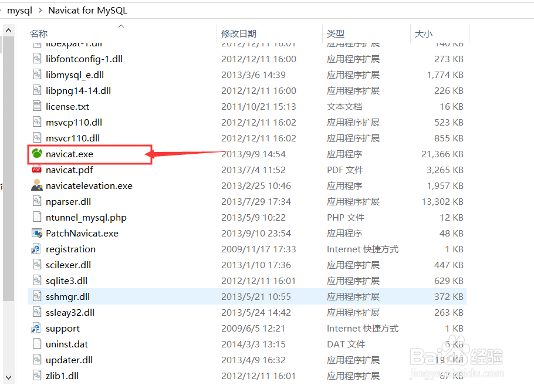The image size is (534, 392).
Task: Click the zlib1.dll file icon
Action: click(37, 376)
